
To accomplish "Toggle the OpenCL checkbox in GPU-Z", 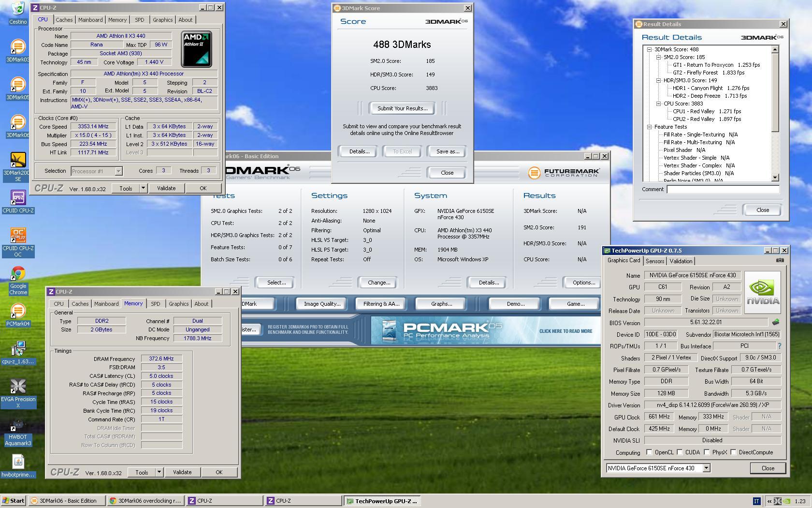I will pos(649,452).
